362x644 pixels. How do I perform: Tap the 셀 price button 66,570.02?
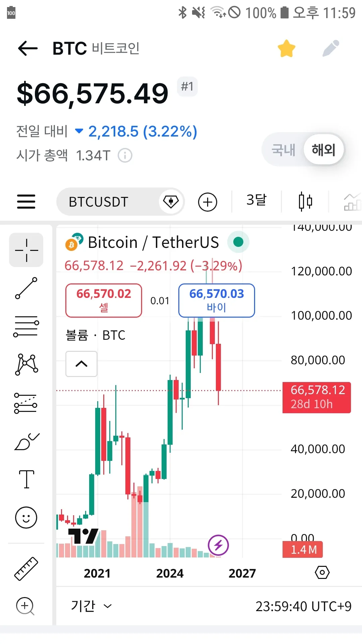click(x=104, y=300)
